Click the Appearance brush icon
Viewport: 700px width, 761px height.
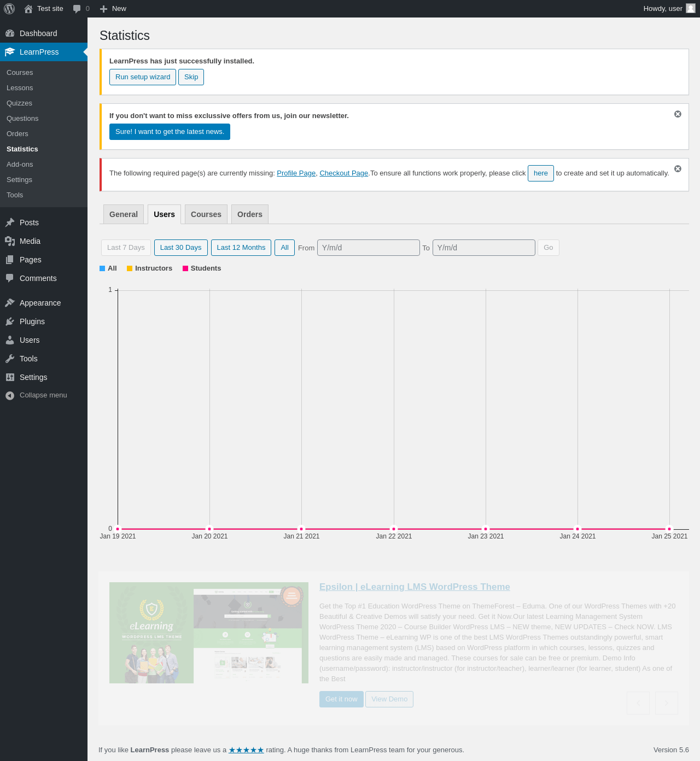(x=10, y=303)
